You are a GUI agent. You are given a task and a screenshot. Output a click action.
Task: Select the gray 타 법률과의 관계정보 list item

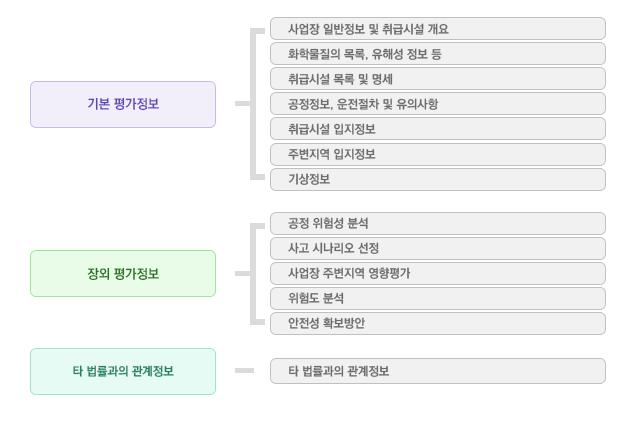438,371
